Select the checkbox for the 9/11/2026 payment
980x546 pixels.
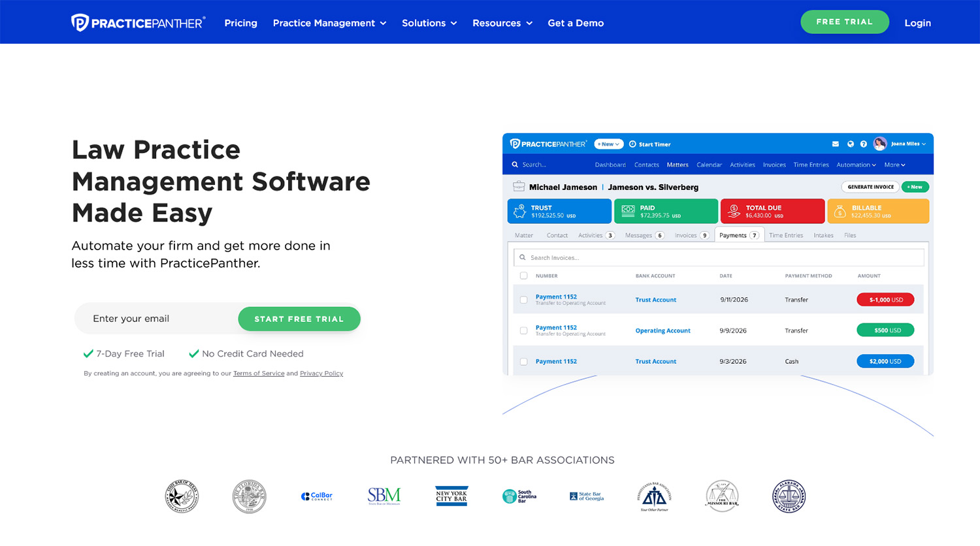point(523,300)
